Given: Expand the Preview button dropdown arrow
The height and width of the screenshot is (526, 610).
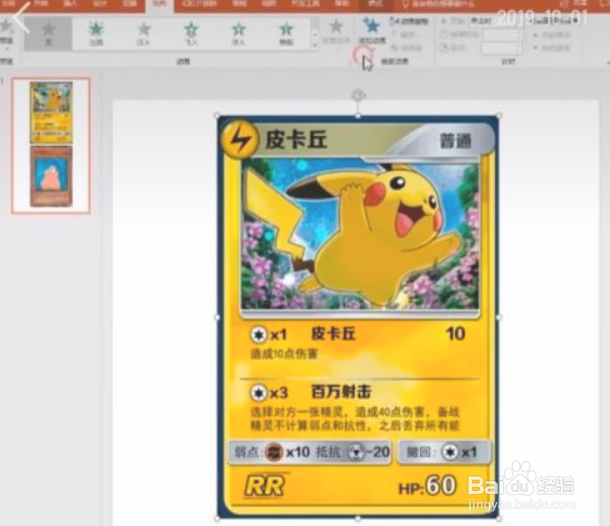Looking at the screenshot, I should click(5, 50).
